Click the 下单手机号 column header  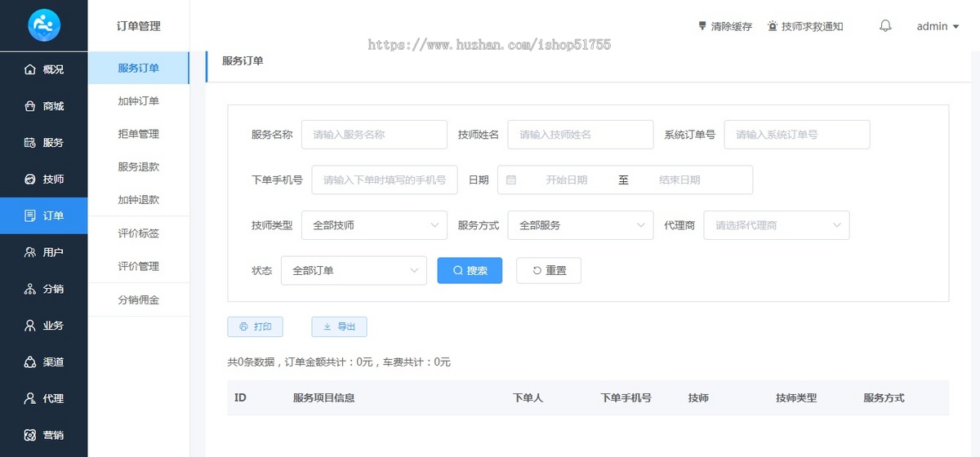(x=626, y=397)
